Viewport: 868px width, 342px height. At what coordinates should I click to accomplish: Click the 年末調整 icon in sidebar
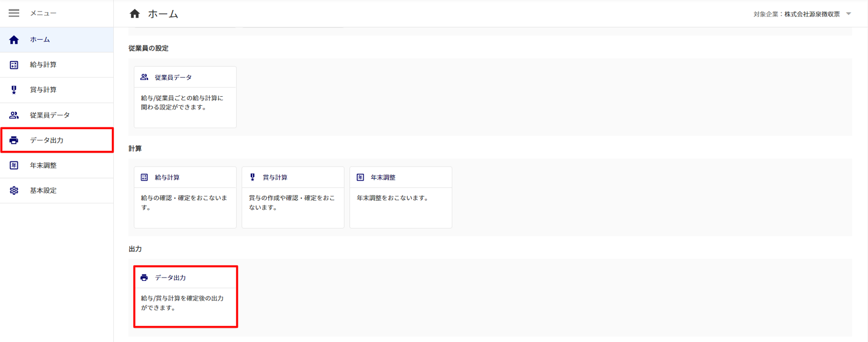point(14,166)
